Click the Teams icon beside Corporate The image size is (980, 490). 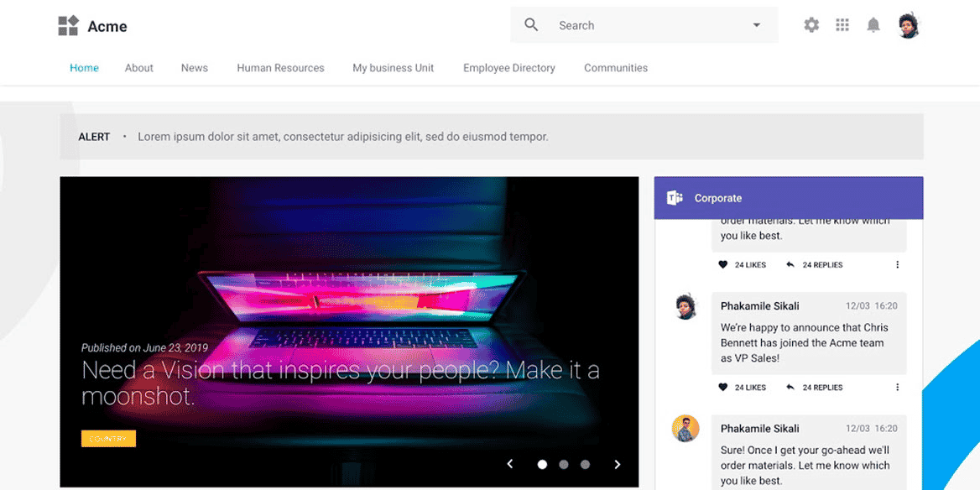675,198
